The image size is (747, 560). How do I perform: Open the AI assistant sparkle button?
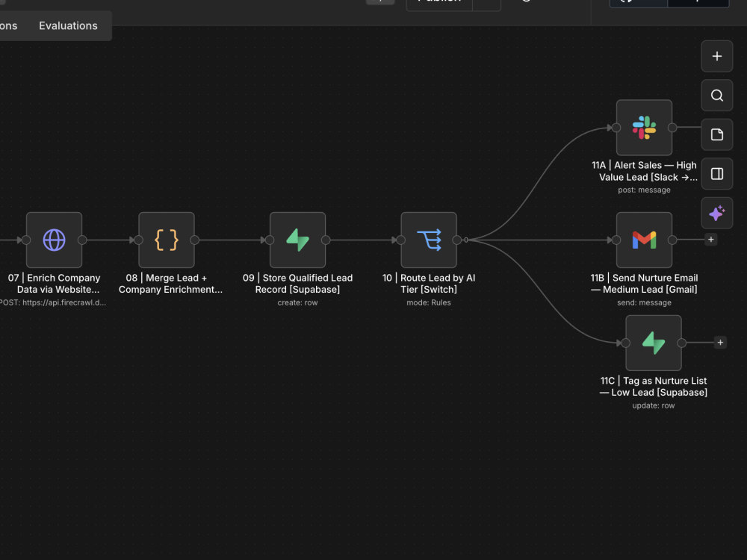[x=717, y=212]
